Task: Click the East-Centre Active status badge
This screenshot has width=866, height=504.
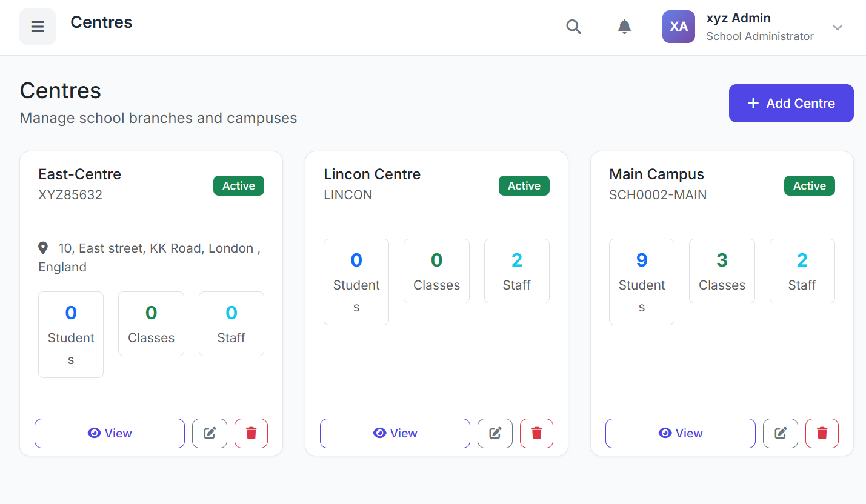Action: [x=239, y=186]
